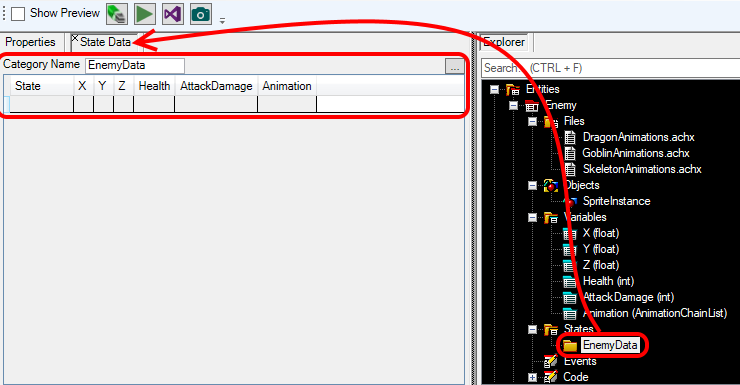
Task: Select the EnemyData state category folder
Action: 610,345
